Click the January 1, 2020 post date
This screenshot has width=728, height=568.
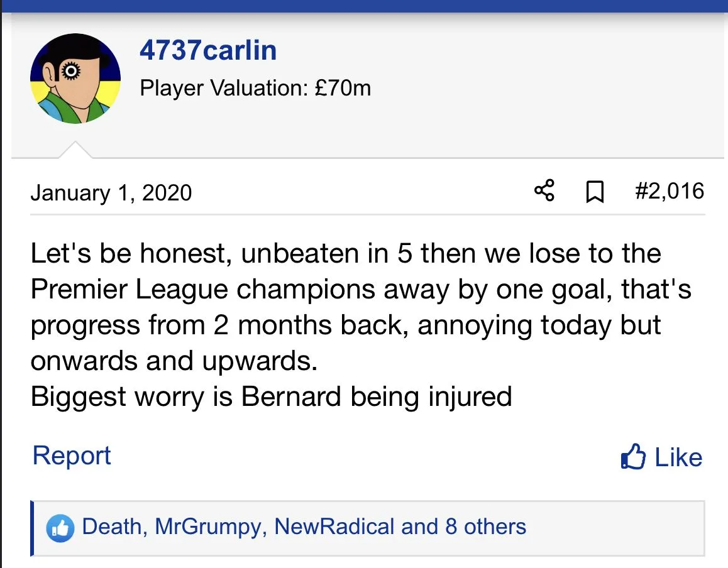click(111, 192)
